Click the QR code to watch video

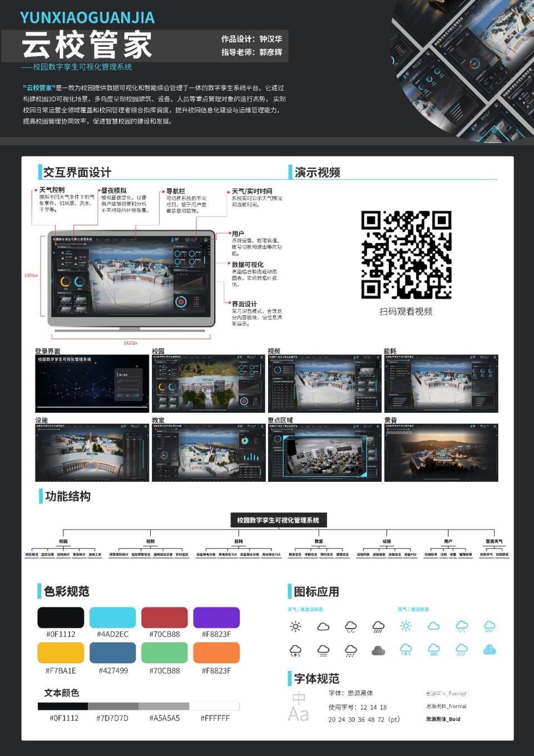click(x=406, y=255)
